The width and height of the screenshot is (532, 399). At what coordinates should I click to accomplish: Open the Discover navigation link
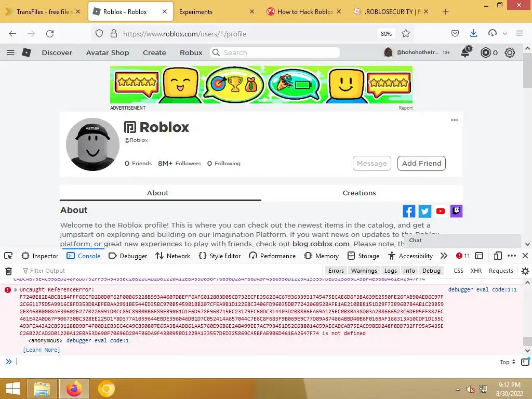point(57,52)
